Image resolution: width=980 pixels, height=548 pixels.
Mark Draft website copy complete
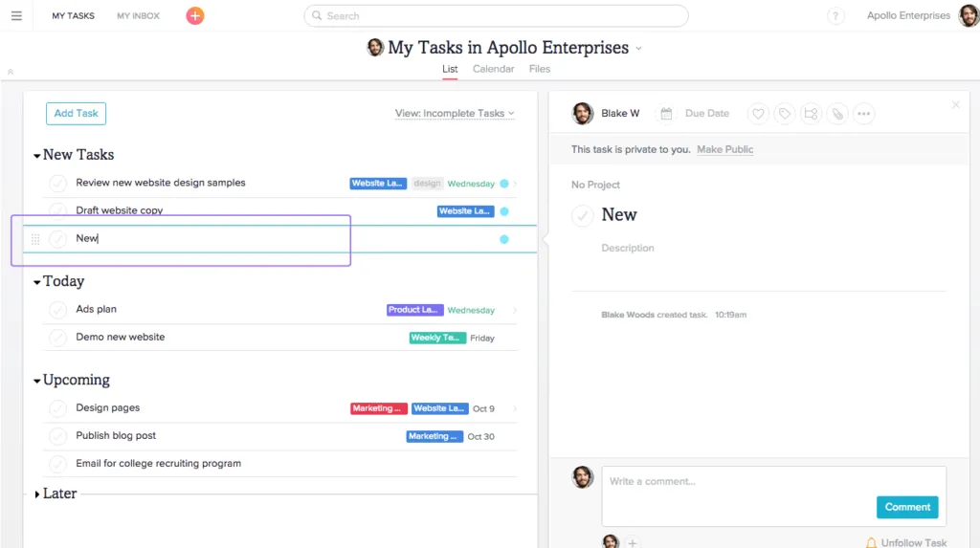click(x=57, y=210)
